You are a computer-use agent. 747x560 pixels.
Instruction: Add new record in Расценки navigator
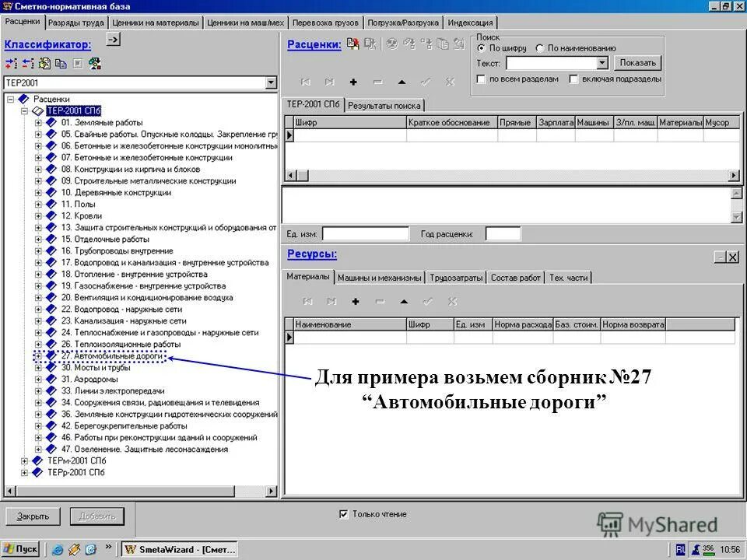click(353, 82)
